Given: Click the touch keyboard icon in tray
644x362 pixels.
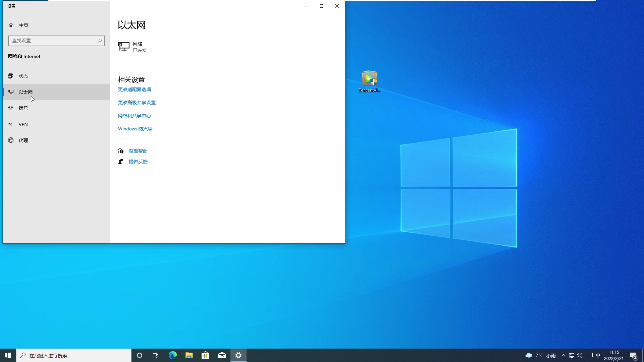Looking at the screenshot, I should [589, 355].
